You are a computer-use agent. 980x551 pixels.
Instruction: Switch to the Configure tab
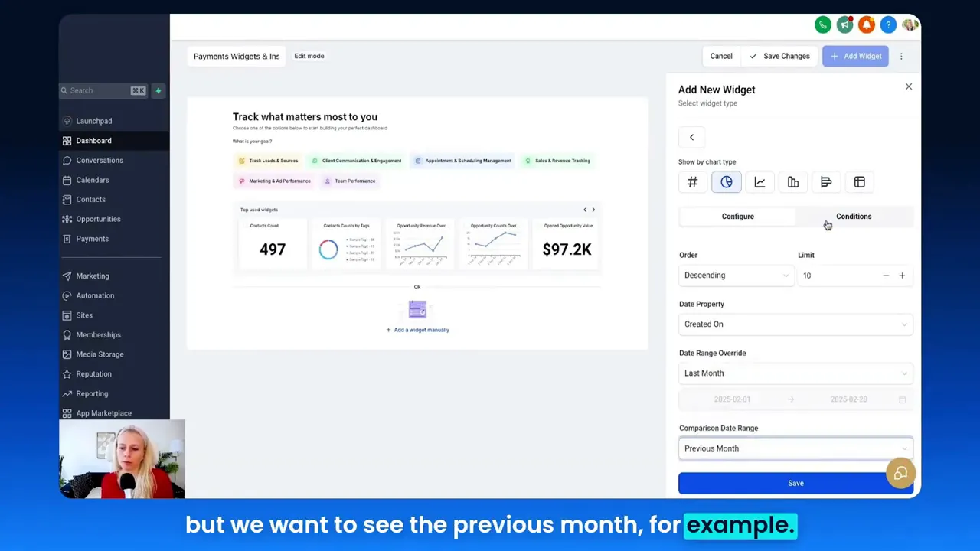click(737, 217)
